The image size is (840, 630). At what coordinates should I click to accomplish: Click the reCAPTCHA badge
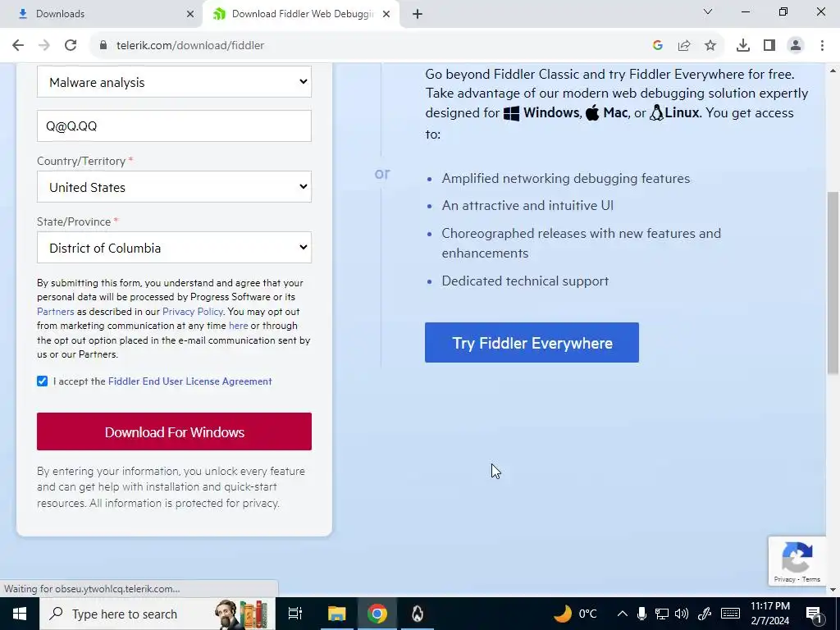coord(797,559)
